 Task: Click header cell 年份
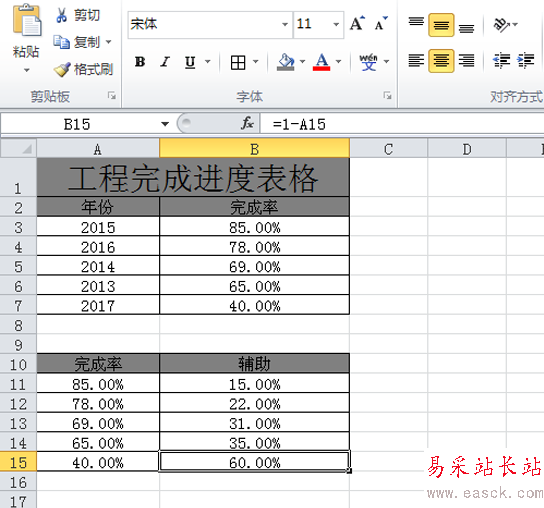pos(98,207)
